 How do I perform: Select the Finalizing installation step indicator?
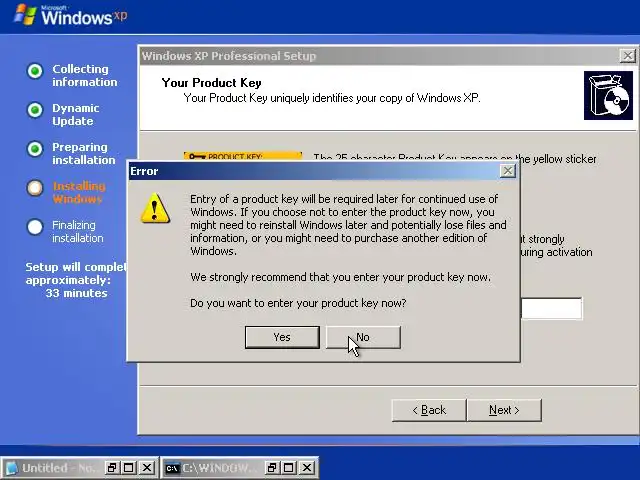pos(35,227)
